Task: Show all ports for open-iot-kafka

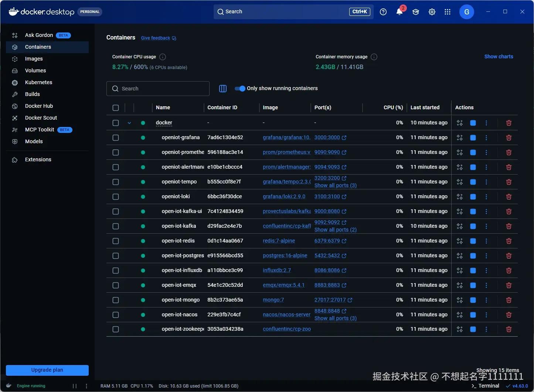Action: point(336,230)
